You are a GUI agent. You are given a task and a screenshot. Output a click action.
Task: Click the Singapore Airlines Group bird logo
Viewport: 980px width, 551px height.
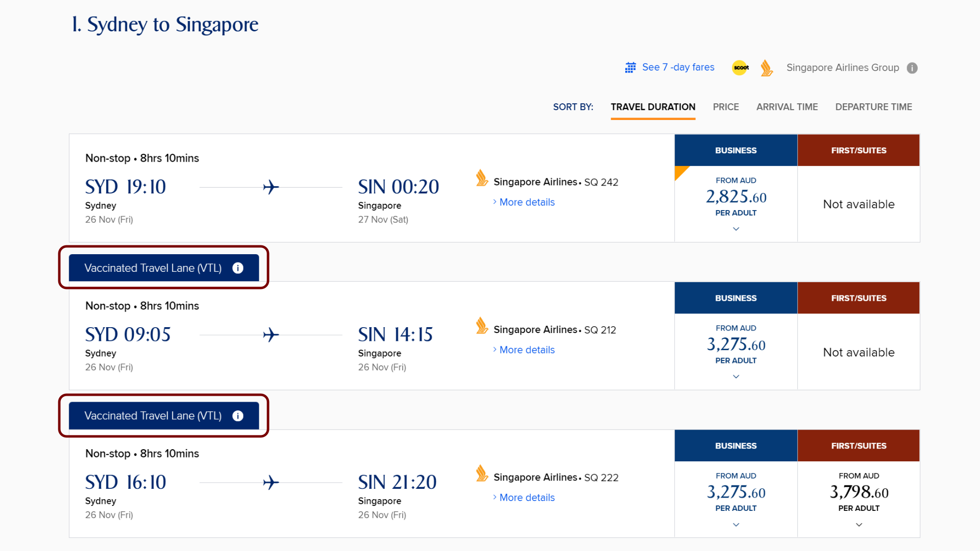(x=767, y=68)
